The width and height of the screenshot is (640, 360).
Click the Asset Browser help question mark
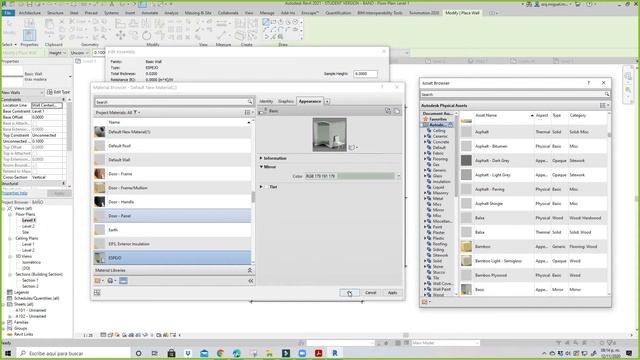pyautogui.click(x=589, y=83)
